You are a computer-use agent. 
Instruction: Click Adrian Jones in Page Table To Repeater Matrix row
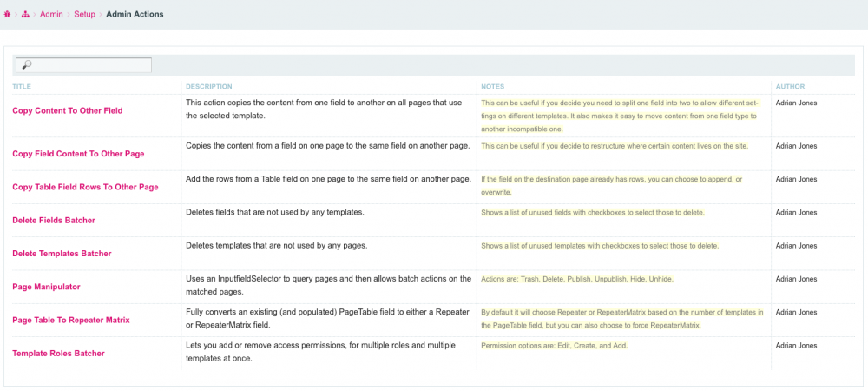pos(796,312)
